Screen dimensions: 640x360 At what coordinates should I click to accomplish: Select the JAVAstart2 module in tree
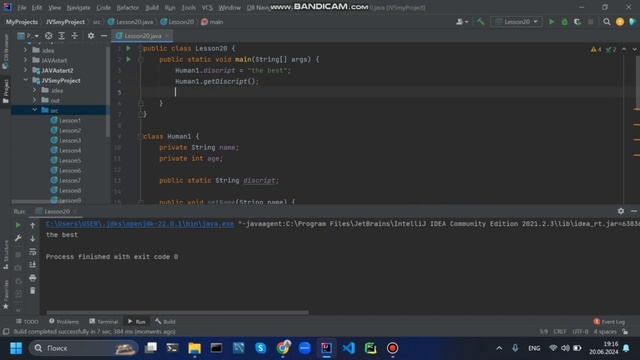click(x=57, y=70)
